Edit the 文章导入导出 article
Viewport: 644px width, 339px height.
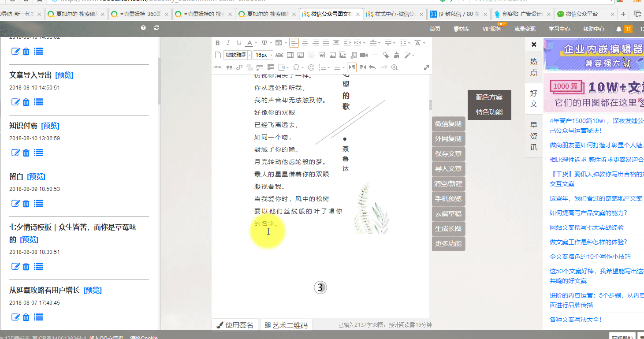click(x=15, y=102)
